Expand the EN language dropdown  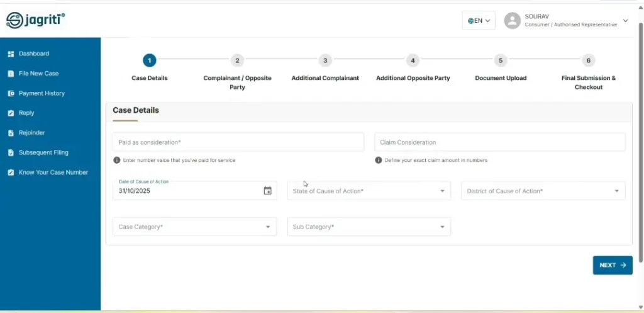(x=479, y=21)
